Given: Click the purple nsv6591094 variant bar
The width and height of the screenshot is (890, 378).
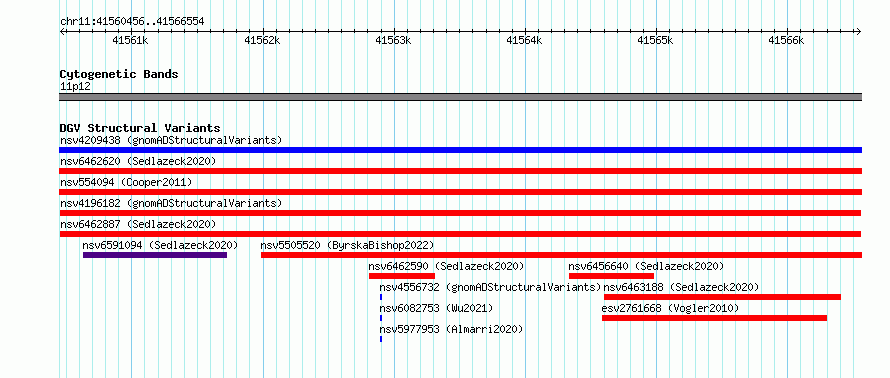Looking at the screenshot, I should pyautogui.click(x=155, y=255).
